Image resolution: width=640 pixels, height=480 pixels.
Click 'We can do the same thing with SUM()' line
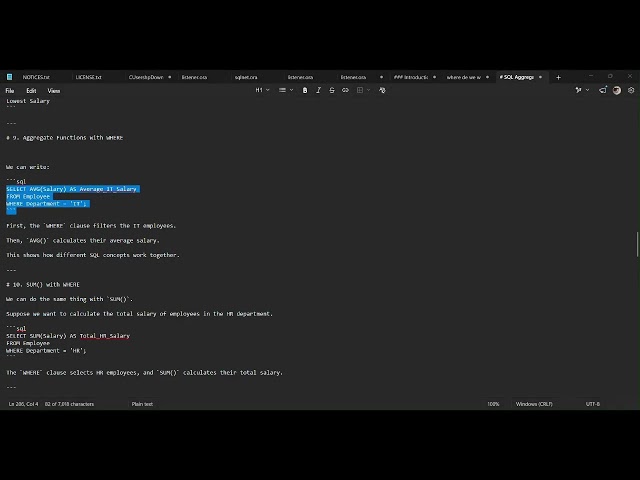[x=69, y=299]
